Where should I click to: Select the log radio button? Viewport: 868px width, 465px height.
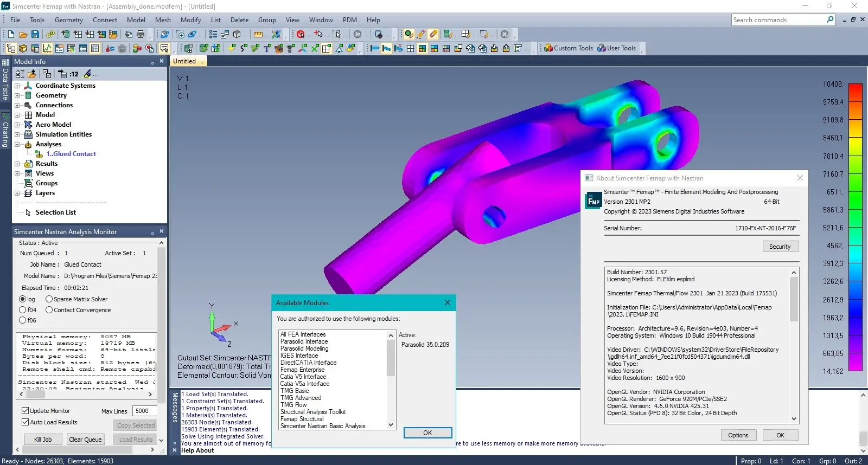[23, 299]
